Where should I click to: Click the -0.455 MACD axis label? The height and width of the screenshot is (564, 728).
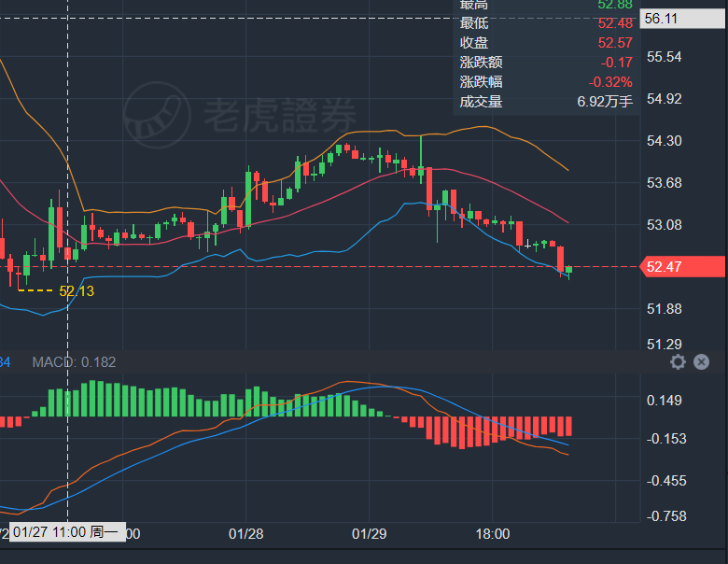tap(666, 480)
